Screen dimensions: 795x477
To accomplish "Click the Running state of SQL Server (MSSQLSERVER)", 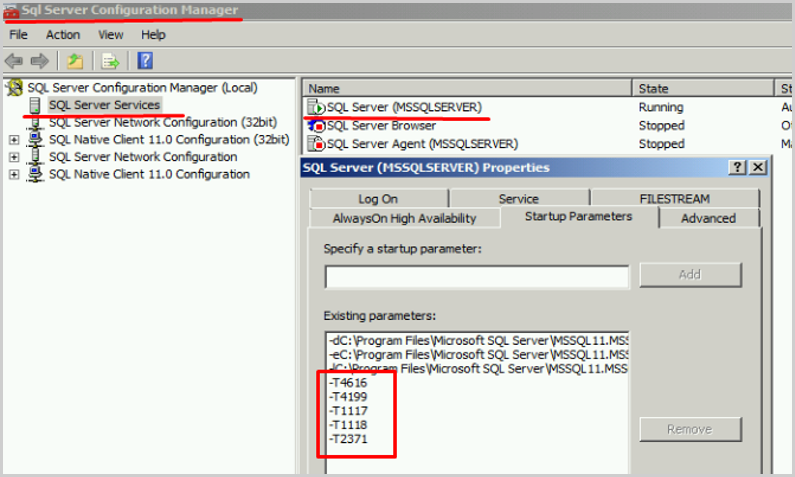I will pyautogui.click(x=661, y=107).
